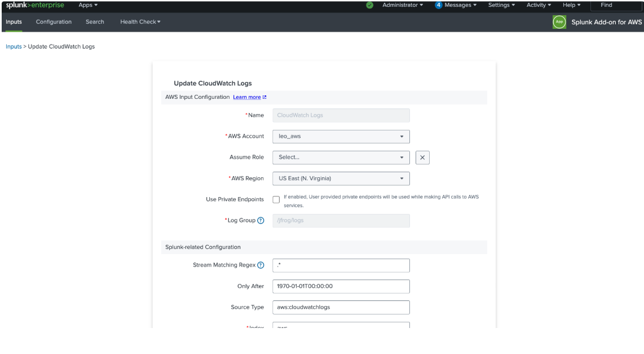Clear the Assume Role selection with the X
This screenshot has width=644, height=354.
click(422, 158)
